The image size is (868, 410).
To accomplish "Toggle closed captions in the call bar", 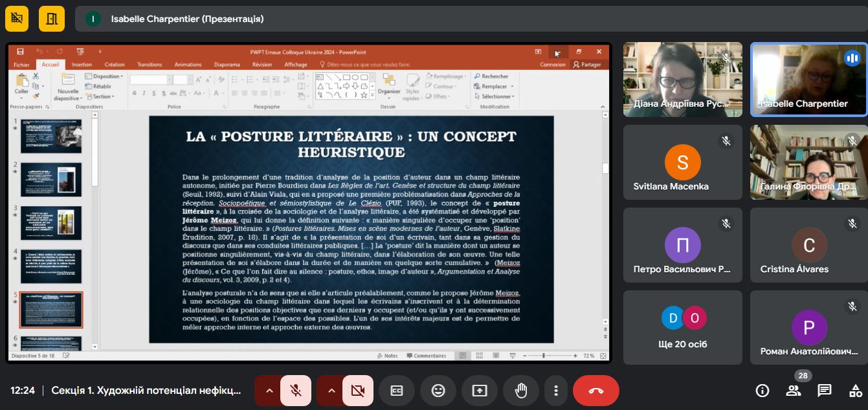I will coord(397,391).
